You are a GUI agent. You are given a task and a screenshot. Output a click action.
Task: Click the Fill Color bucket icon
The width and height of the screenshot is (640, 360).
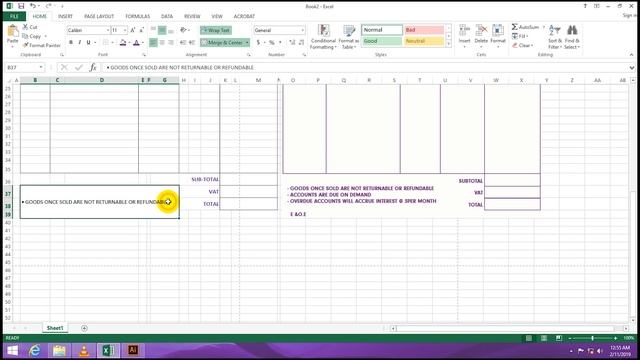coord(122,42)
